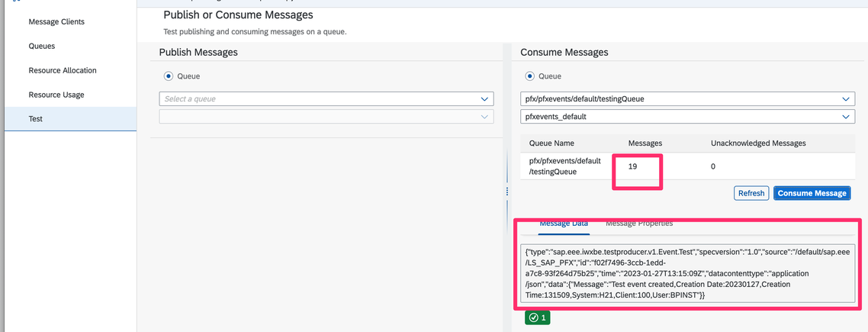Switch to the Message Data tab
This screenshot has width=868, height=332.
click(x=564, y=224)
